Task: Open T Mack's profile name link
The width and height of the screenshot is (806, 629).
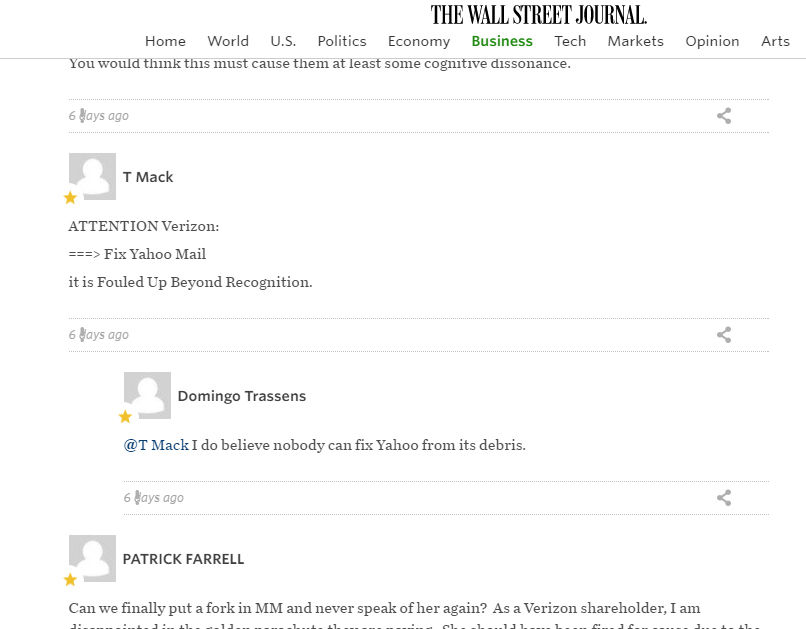Action: click(148, 177)
